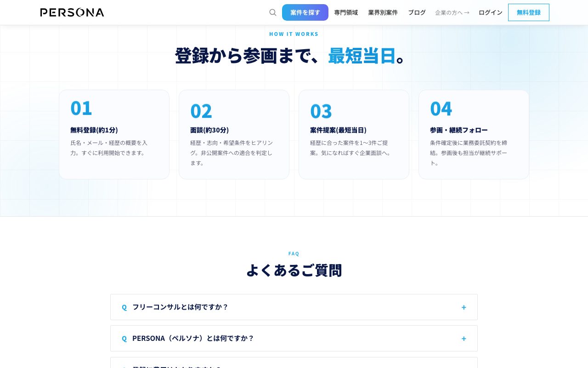The image size is (588, 368).
Task: Click the PERSONA logo
Action: [72, 12]
